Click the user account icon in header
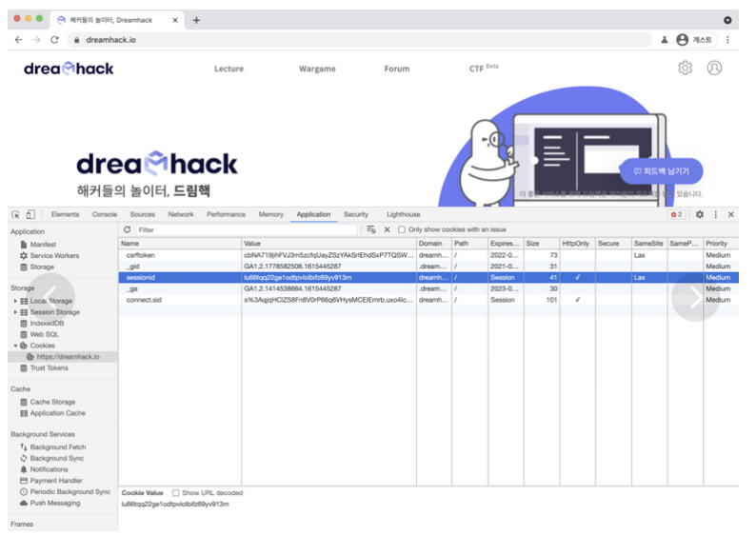 point(714,68)
